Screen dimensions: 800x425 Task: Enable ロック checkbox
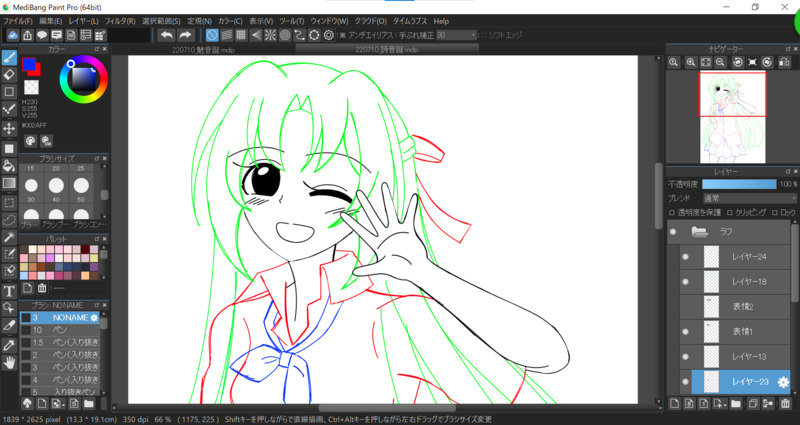pyautogui.click(x=774, y=212)
